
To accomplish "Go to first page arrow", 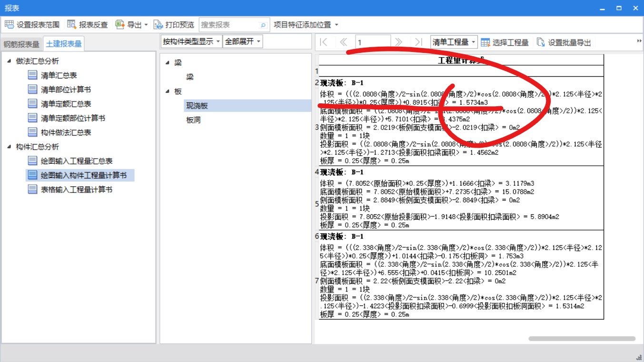I will (x=324, y=42).
